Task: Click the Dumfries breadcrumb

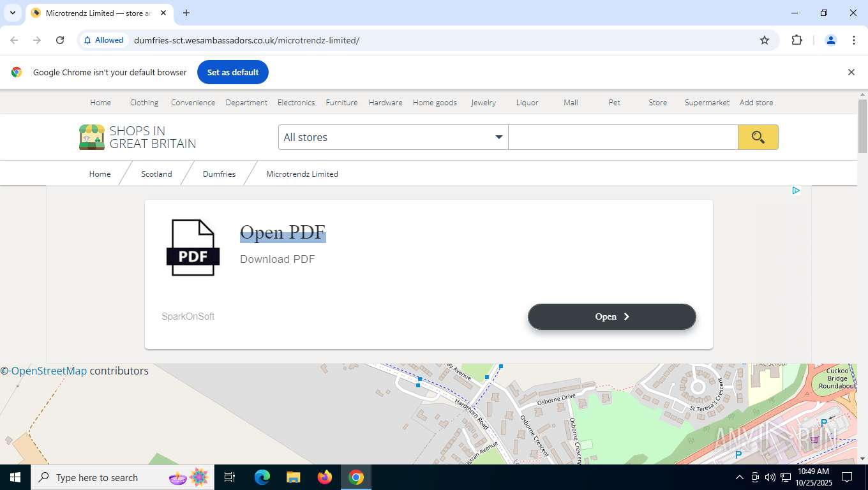Action: point(219,174)
